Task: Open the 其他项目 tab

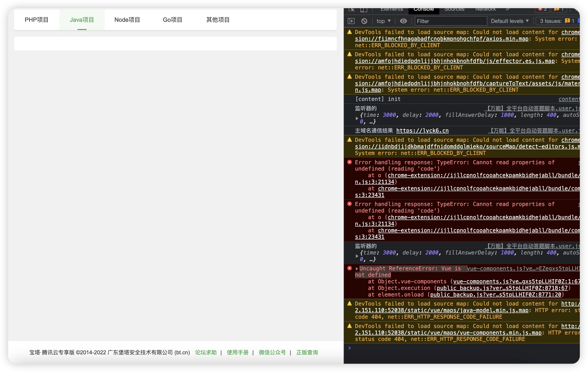Action: click(218, 20)
